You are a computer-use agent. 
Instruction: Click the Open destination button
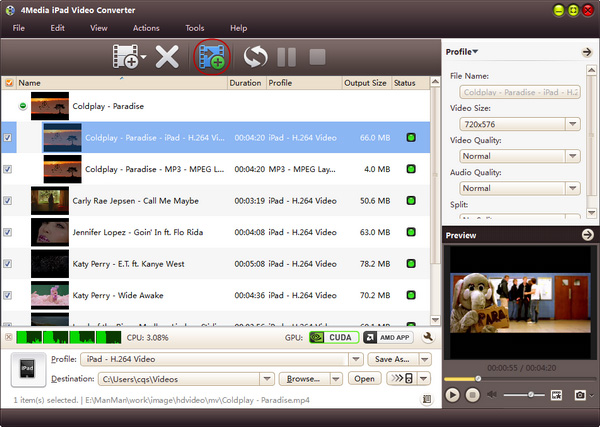pos(365,379)
